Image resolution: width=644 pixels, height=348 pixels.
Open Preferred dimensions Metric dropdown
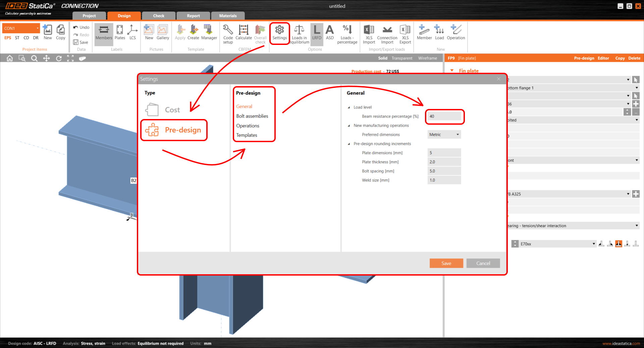[x=444, y=134]
